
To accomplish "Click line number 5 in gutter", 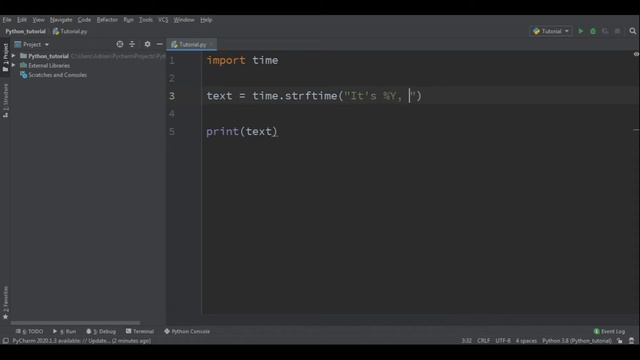I will point(172,131).
